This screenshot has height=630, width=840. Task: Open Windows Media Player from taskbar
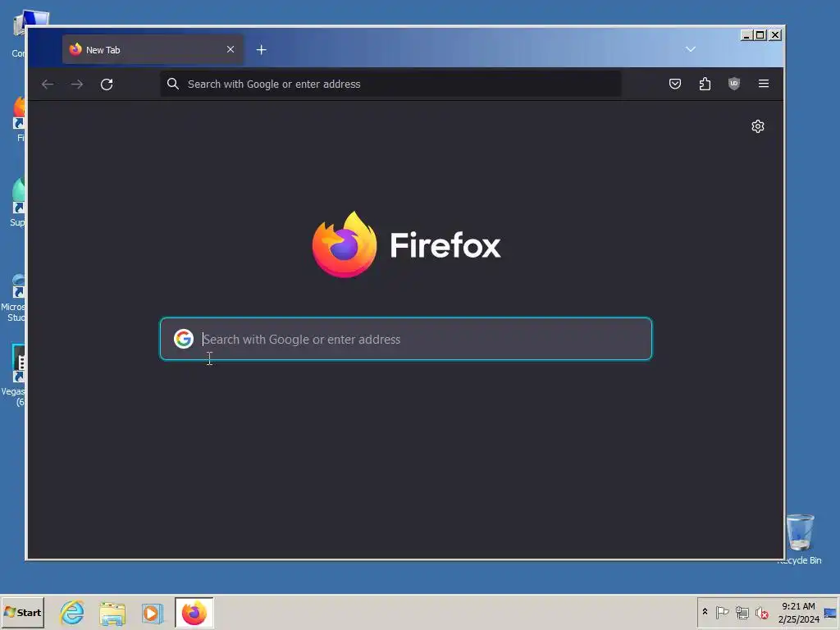pyautogui.click(x=152, y=613)
